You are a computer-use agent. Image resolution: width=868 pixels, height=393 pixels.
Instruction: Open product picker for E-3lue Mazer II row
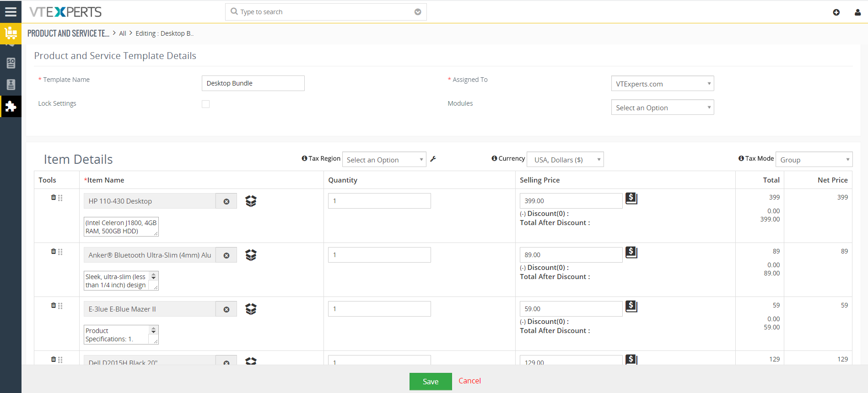click(x=251, y=309)
